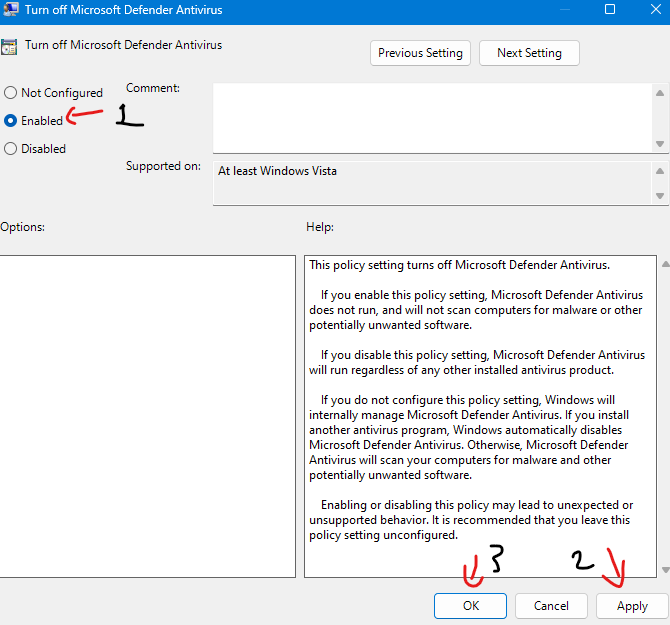Click inside the Comment text box
The image size is (670, 625).
point(432,118)
